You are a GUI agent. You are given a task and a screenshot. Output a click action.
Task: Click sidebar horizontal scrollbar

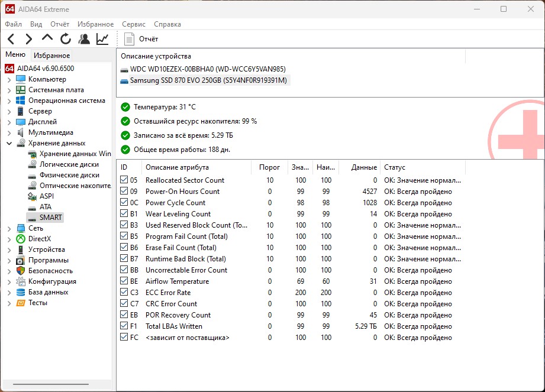click(51, 384)
